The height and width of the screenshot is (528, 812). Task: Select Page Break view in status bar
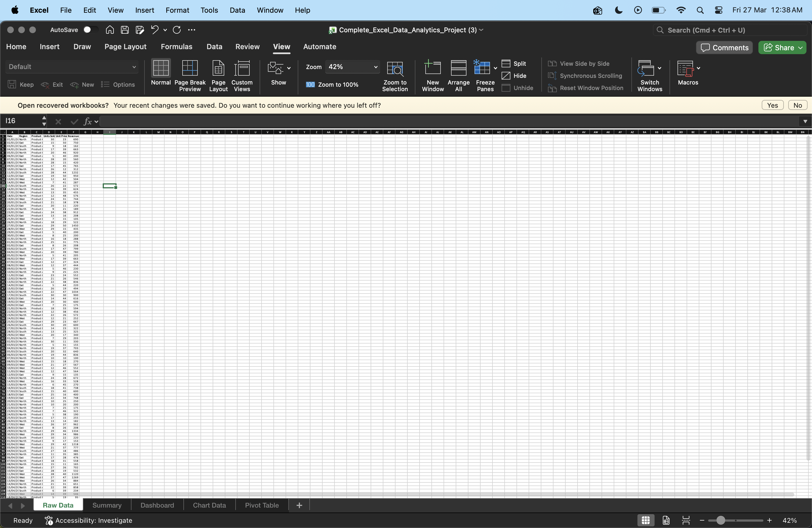(x=686, y=520)
